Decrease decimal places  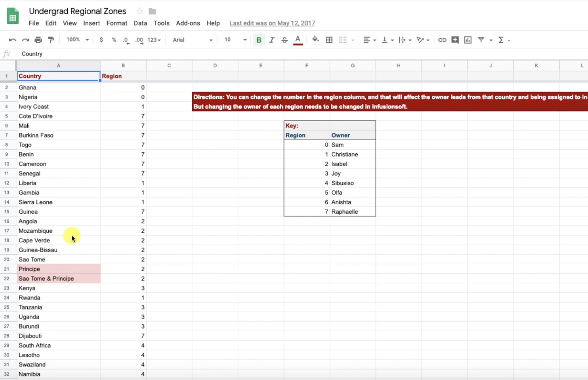point(126,40)
